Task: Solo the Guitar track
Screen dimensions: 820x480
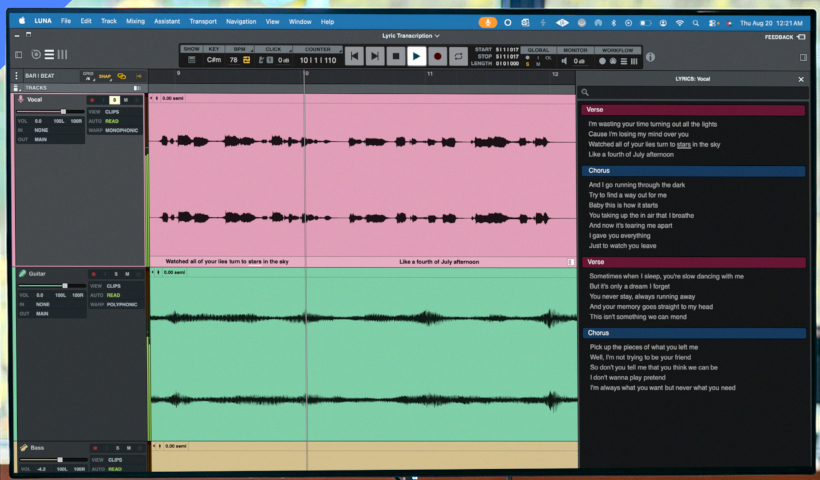Action: pos(116,274)
